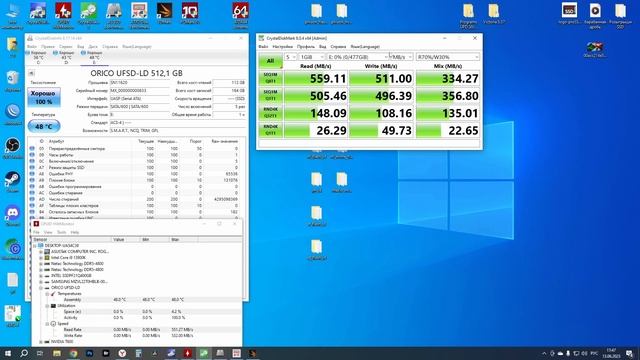This screenshot has height=360, width=640.
Task: Click the Sensor column header in HWMonitor
Action: coord(72,240)
